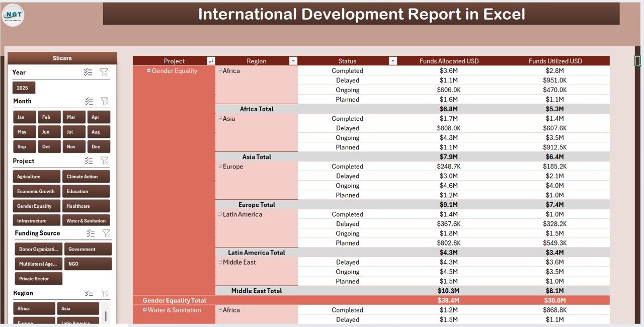Filter by Donor Organization funding source

point(39,249)
